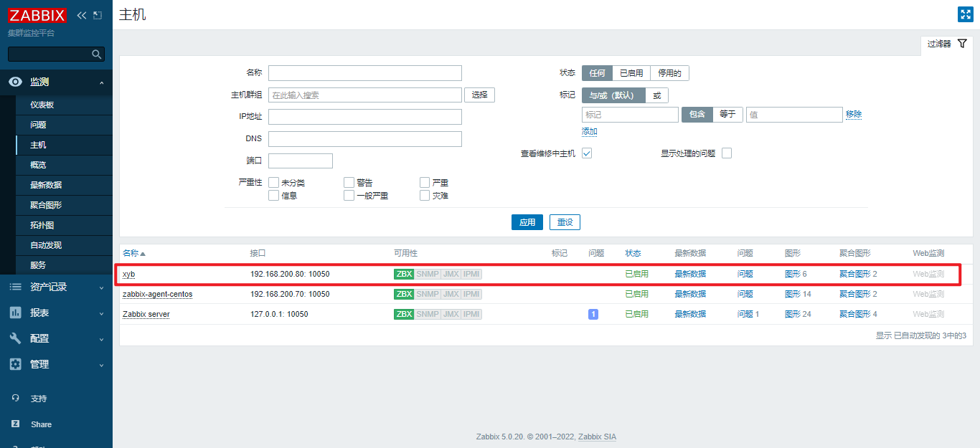Click ZBX badge for zabbix-agent-centos
The height and width of the screenshot is (448, 980).
click(404, 294)
